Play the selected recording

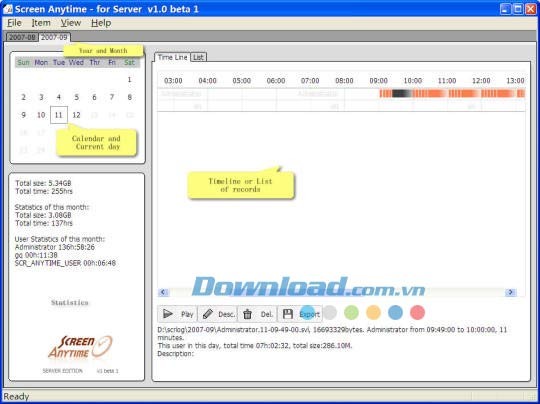pyautogui.click(x=177, y=314)
